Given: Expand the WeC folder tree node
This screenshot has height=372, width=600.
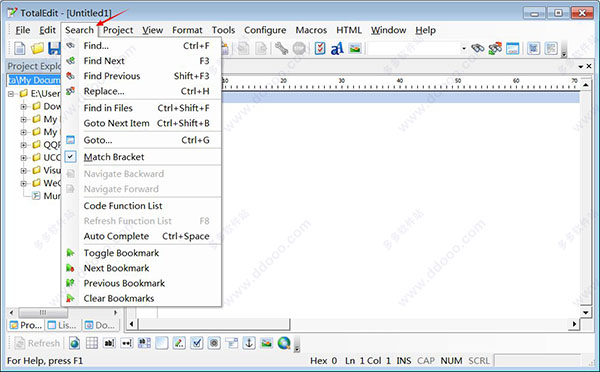Looking at the screenshot, I should click(23, 183).
